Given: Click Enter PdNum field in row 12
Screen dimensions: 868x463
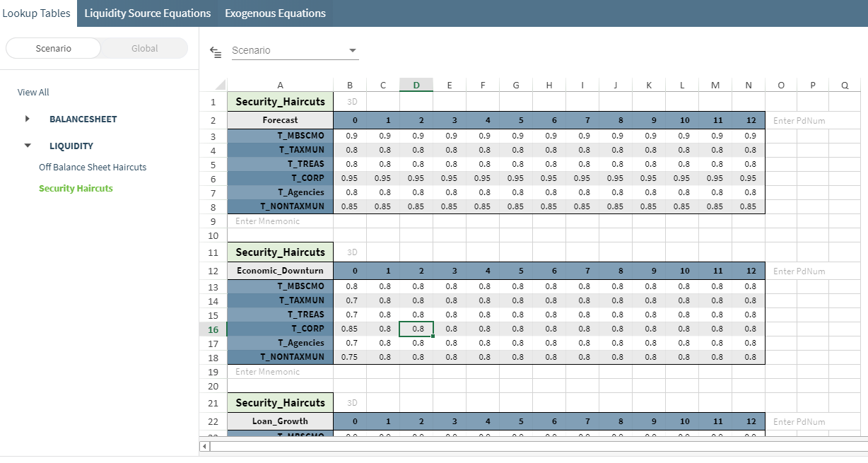Looking at the screenshot, I should coord(799,271).
